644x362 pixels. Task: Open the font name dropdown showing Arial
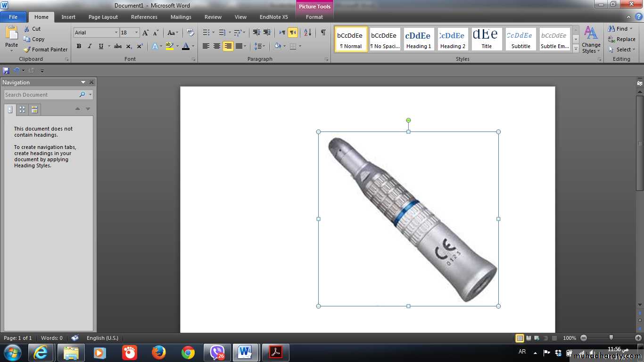point(116,33)
